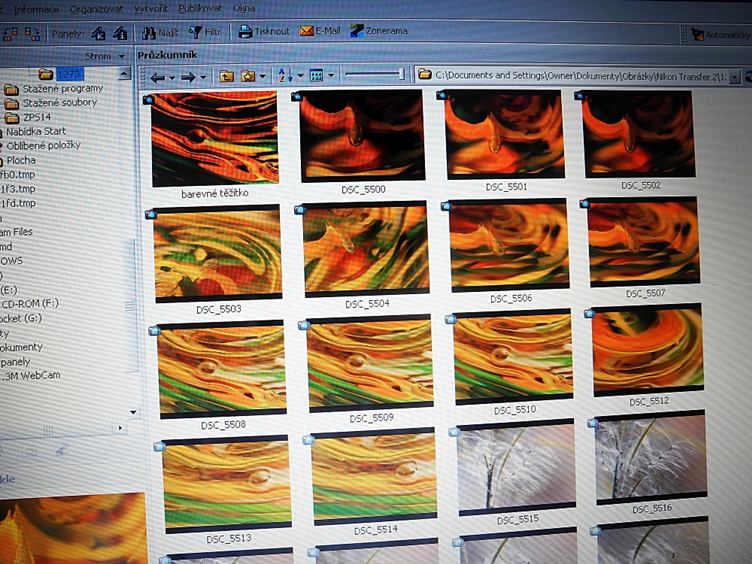Screen dimensions: 752x564
Task: Click the favorites star folder icon
Action: coord(248,76)
